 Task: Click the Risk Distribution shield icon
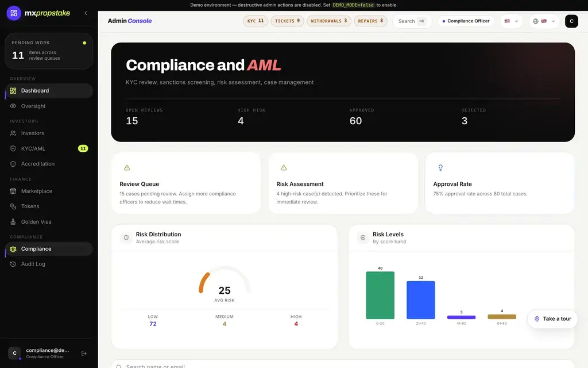[126, 237]
